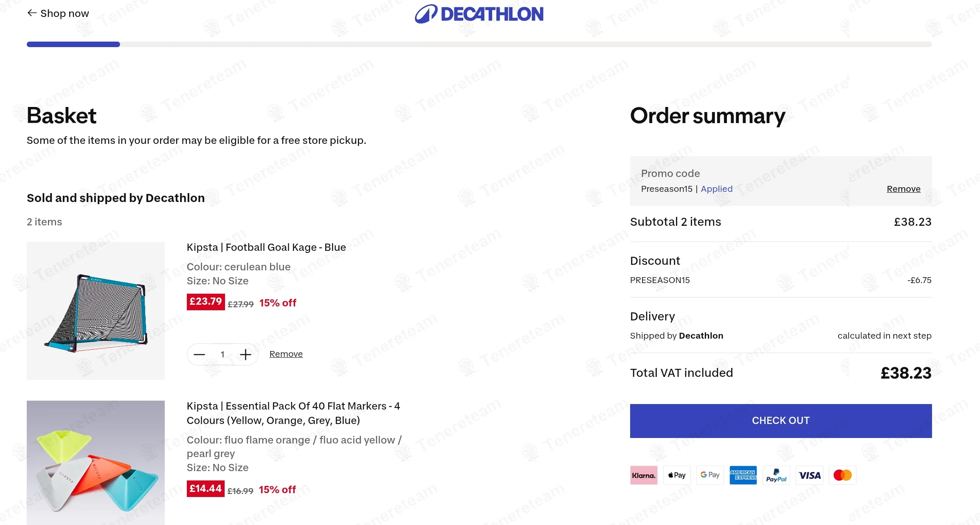Image resolution: width=980 pixels, height=525 pixels.
Task: Click the Klarna payment icon
Action: coord(643,475)
